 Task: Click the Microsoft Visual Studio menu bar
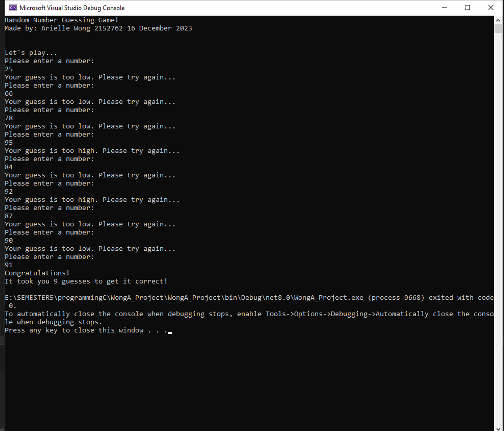click(x=252, y=8)
